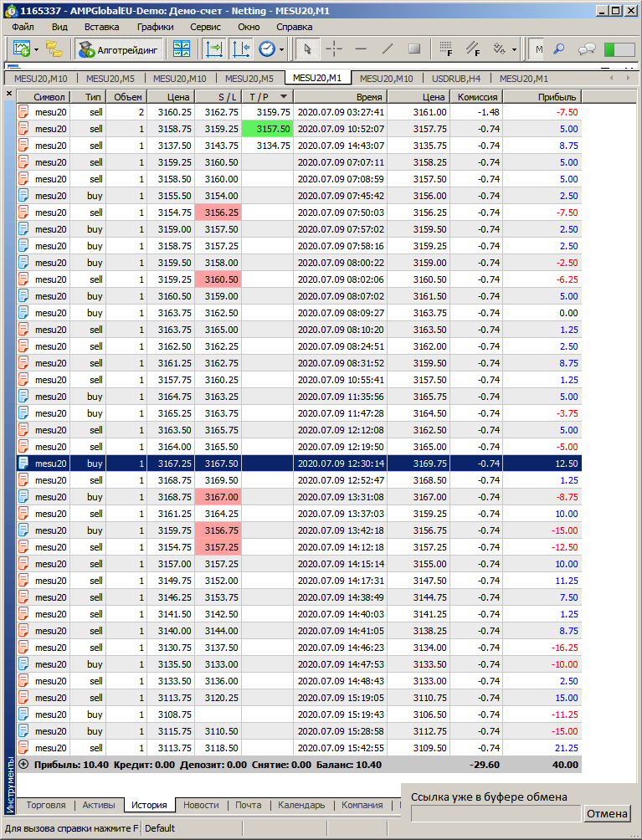Select the Fibonacci retracement tool
642x840 pixels.
[x=446, y=49]
